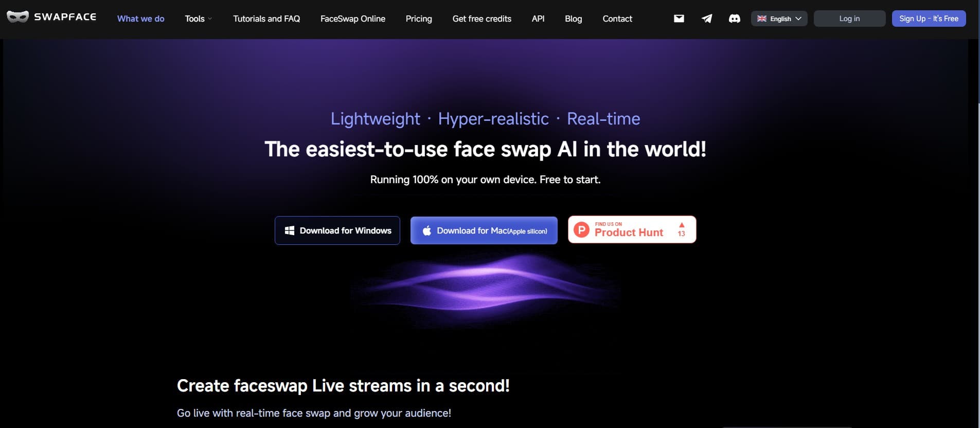Viewport: 980px width, 428px height.
Task: Click 'Lightweight · Hyper-realistic · Real-time' tagline
Action: pyautogui.click(x=485, y=119)
